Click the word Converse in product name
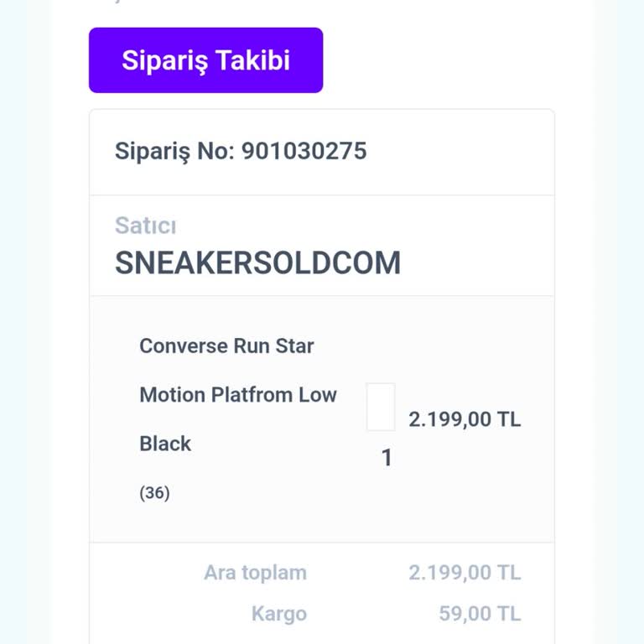Image resolution: width=644 pixels, height=644 pixels. pos(182,345)
